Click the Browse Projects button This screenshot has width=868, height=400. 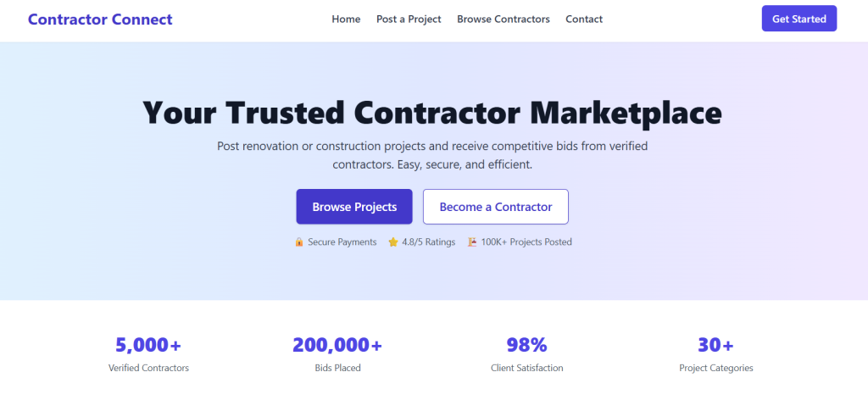tap(354, 207)
